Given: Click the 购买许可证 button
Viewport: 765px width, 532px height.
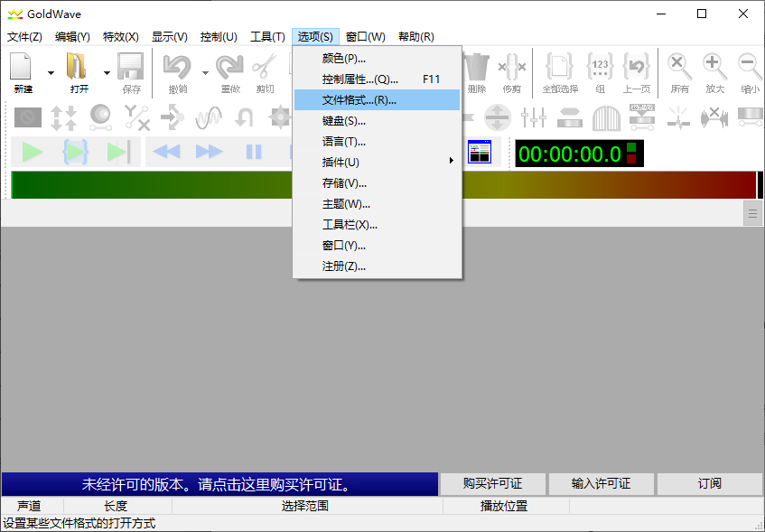Looking at the screenshot, I should (x=492, y=484).
